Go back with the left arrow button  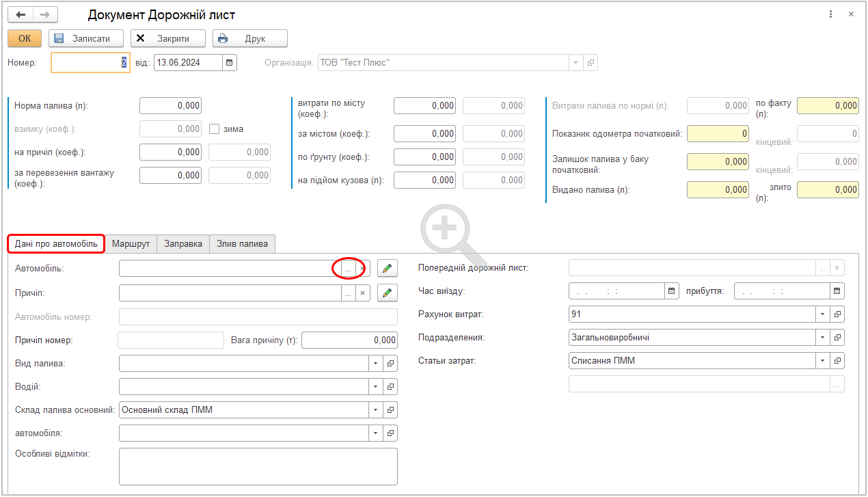[21, 14]
